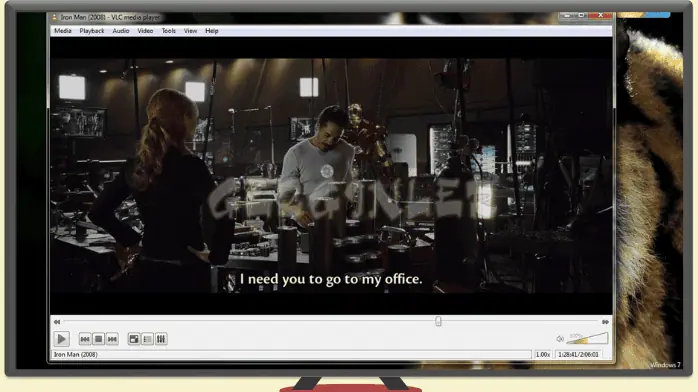Click the Play button

coord(61,339)
